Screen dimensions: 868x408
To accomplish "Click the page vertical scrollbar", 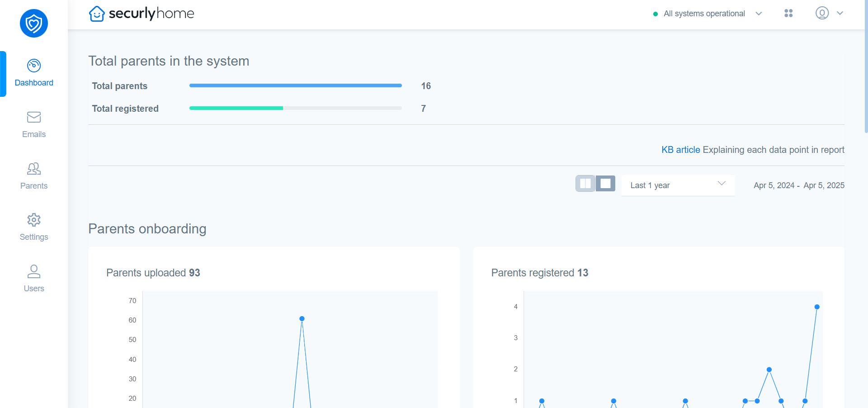I will 866,66.
